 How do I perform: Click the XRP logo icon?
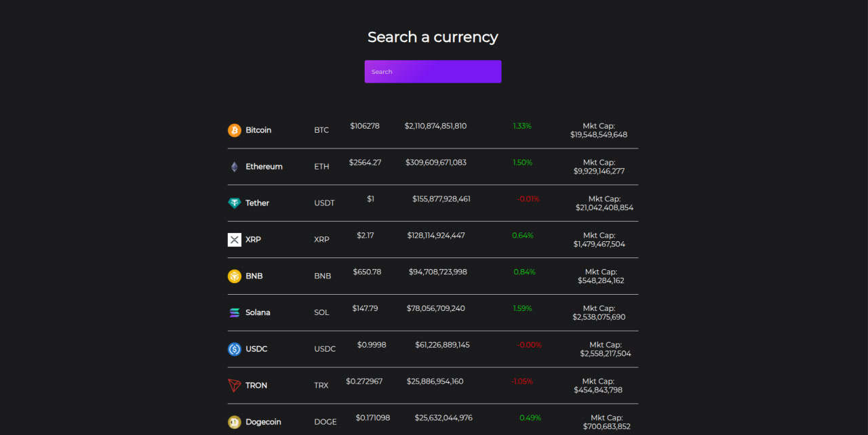click(235, 240)
